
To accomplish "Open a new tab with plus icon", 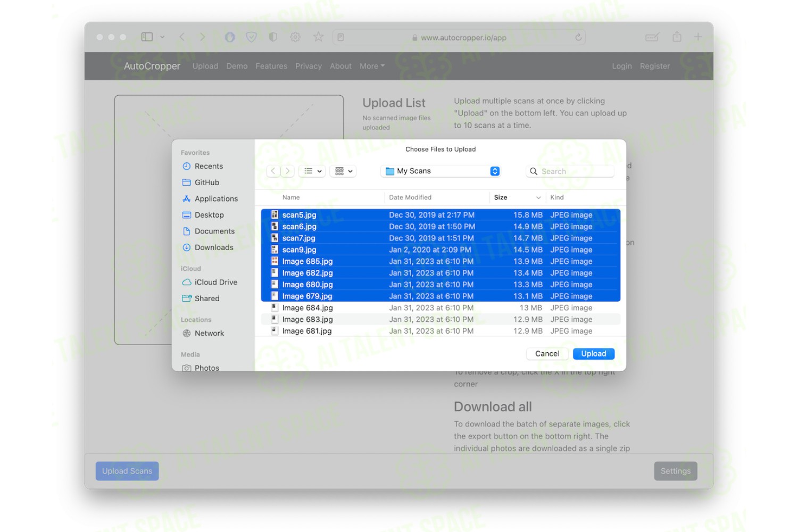I will tap(698, 37).
